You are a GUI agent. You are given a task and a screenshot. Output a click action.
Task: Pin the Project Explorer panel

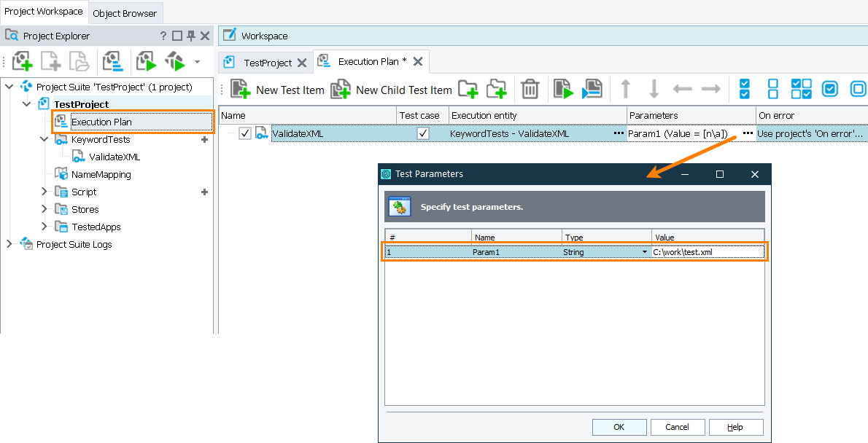(191, 36)
